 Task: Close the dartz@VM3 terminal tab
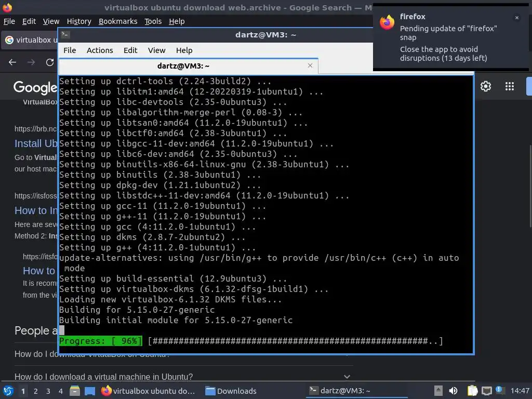pos(310,65)
